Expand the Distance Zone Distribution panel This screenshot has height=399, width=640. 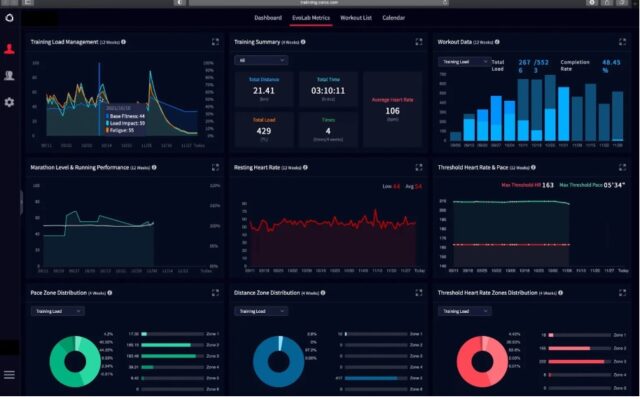point(419,293)
